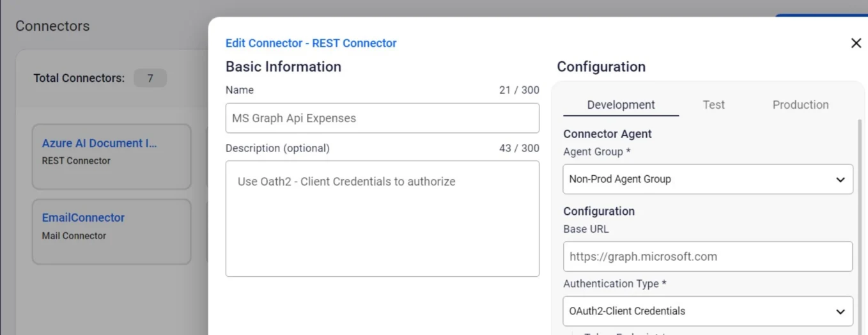Open the EmailConnector card

pyautogui.click(x=111, y=231)
